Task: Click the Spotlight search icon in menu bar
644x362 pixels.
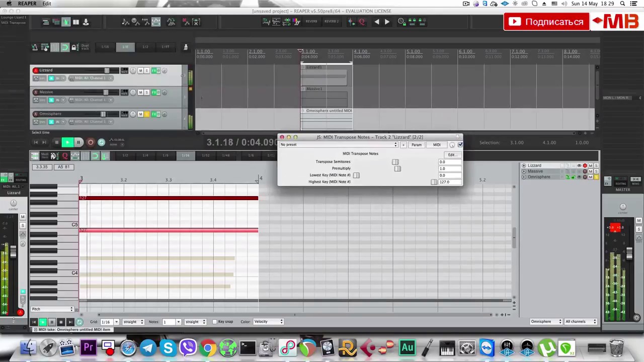Action: [x=622, y=4]
